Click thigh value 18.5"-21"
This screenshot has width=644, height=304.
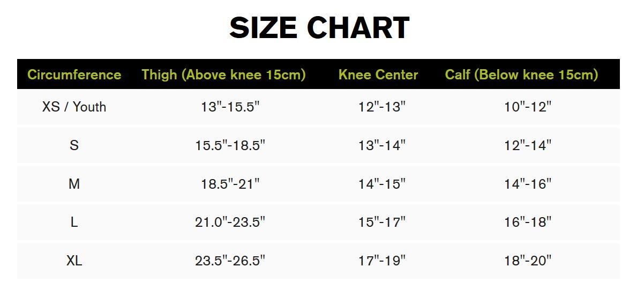230,184
